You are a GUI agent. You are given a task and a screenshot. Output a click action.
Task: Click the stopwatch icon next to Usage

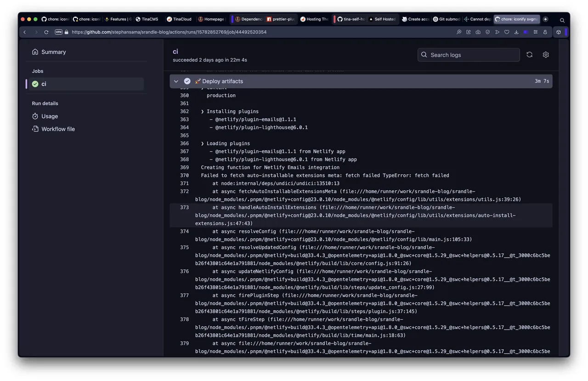pos(35,116)
